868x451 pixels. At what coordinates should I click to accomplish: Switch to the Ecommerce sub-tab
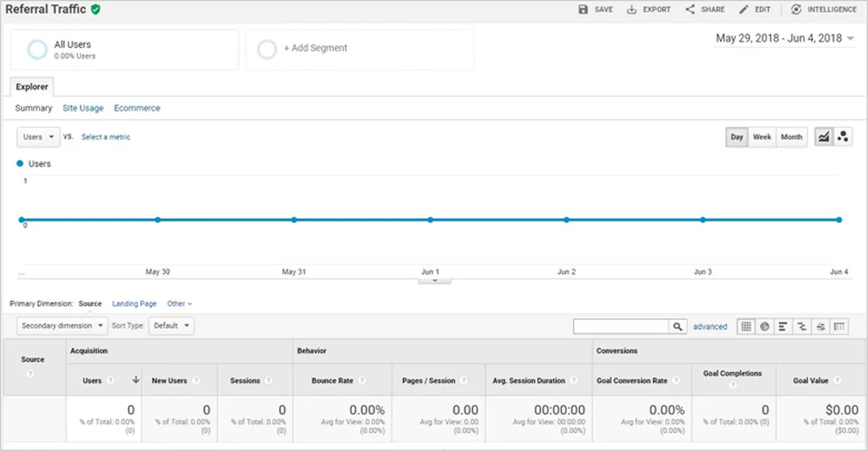[137, 108]
